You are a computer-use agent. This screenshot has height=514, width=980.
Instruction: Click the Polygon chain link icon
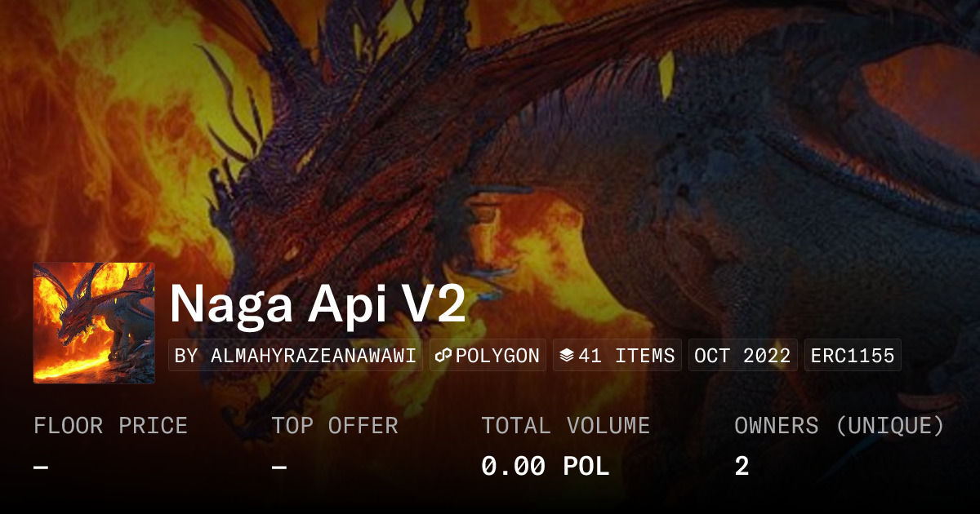(443, 356)
